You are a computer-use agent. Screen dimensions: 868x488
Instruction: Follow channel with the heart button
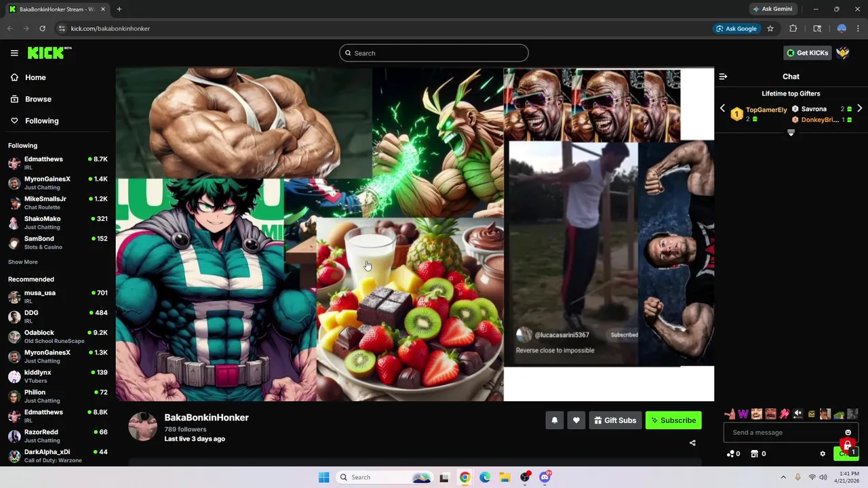pos(576,420)
